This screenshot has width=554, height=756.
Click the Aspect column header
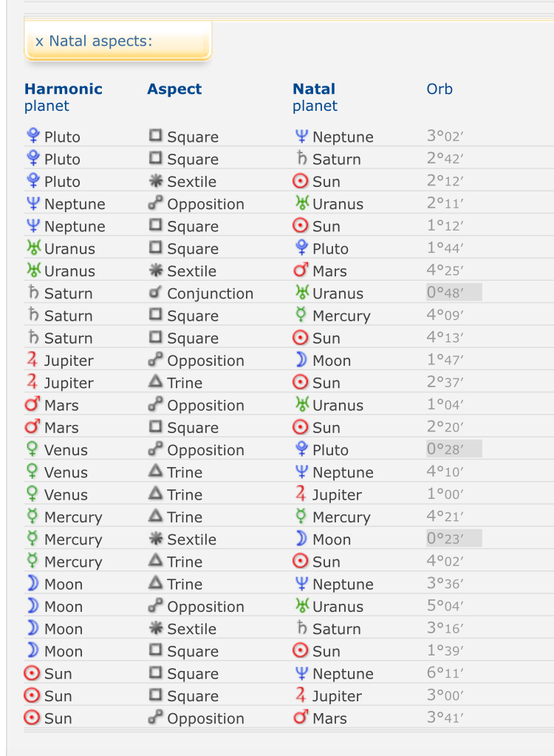click(x=174, y=89)
